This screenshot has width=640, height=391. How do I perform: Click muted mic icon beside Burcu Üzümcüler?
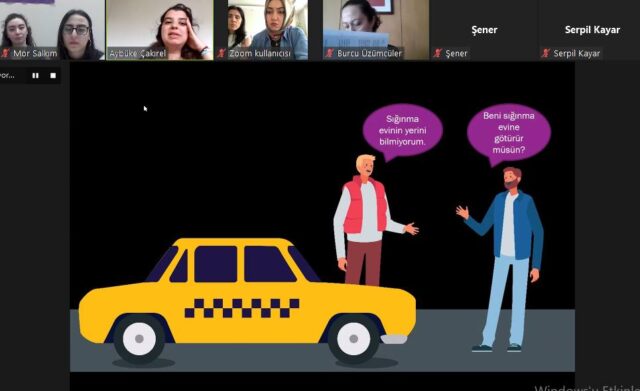(330, 53)
